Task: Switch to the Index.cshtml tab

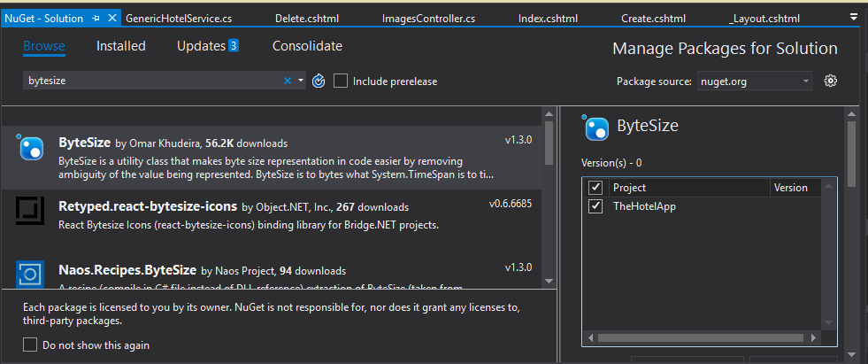Action: tap(548, 19)
